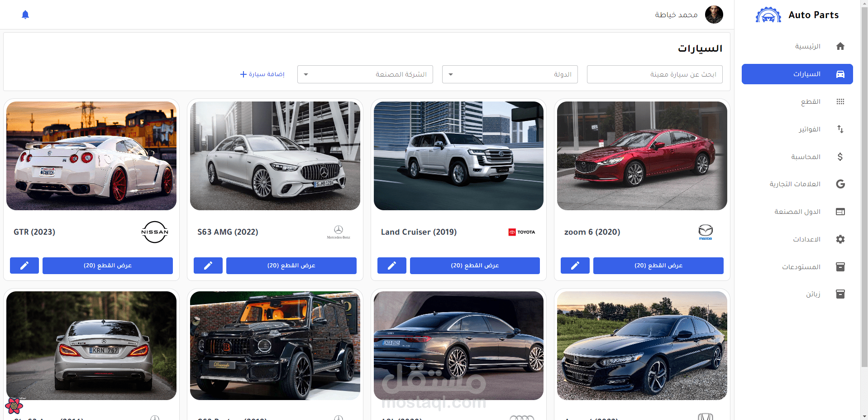The width and height of the screenshot is (868, 420).
Task: Click عرض القطع (20) for S63 AMG (2022)
Action: [x=291, y=266]
